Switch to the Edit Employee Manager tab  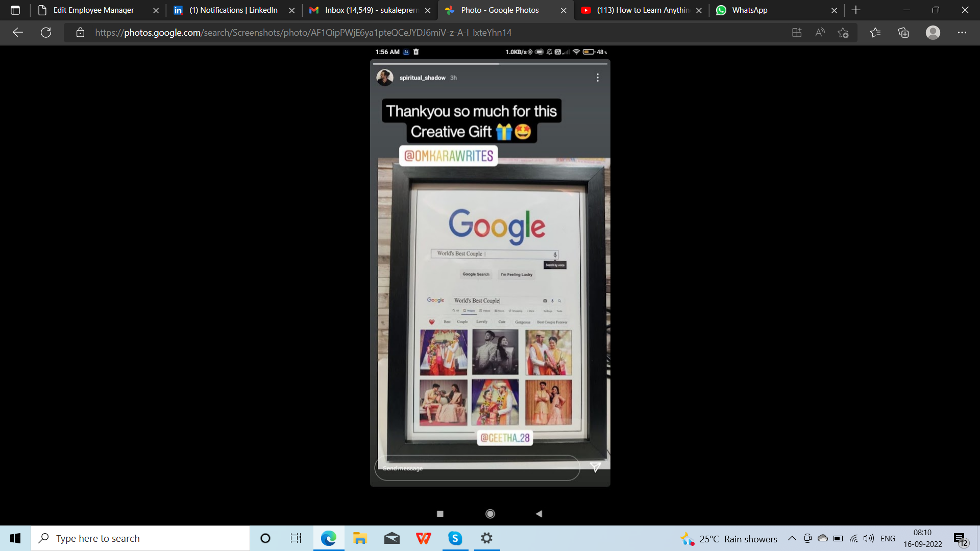[x=93, y=10]
